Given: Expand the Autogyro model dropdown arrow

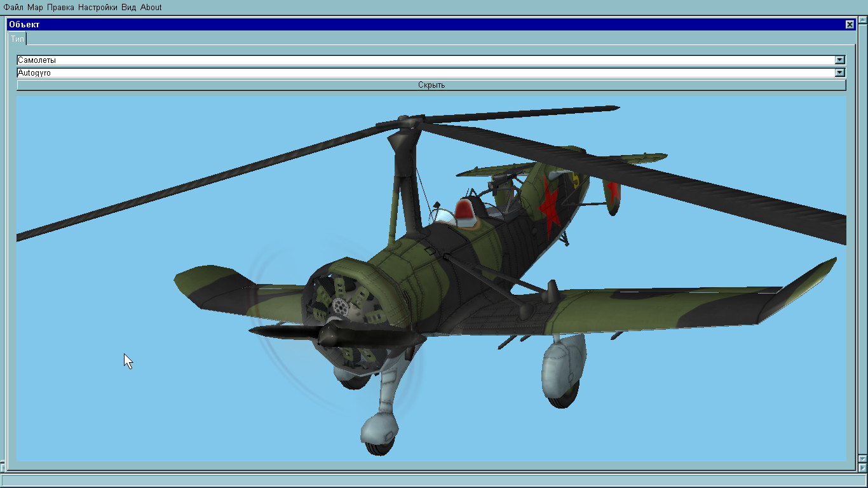Looking at the screenshot, I should 840,73.
